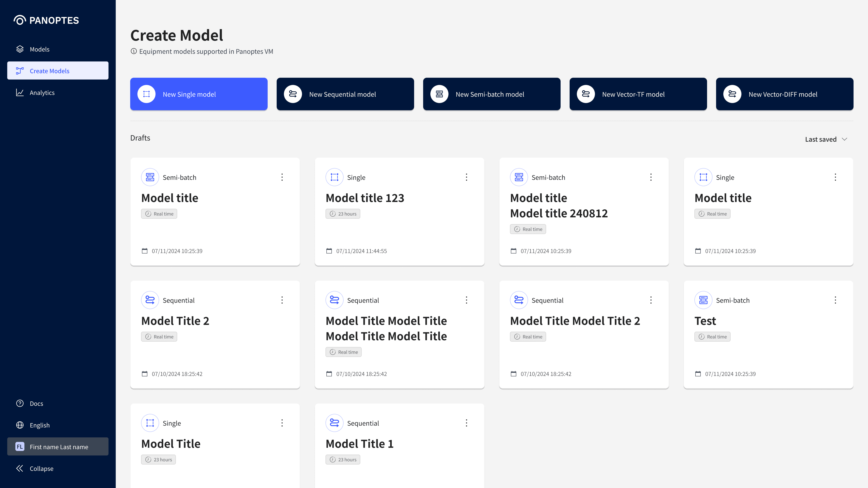Viewport: 868px width, 488px height.
Task: Click the English language globe icon
Action: [x=20, y=425]
